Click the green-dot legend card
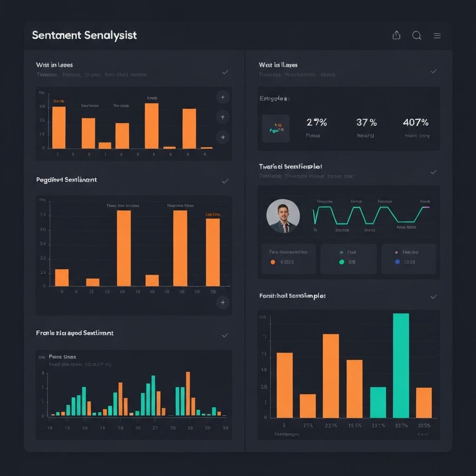 (349, 258)
